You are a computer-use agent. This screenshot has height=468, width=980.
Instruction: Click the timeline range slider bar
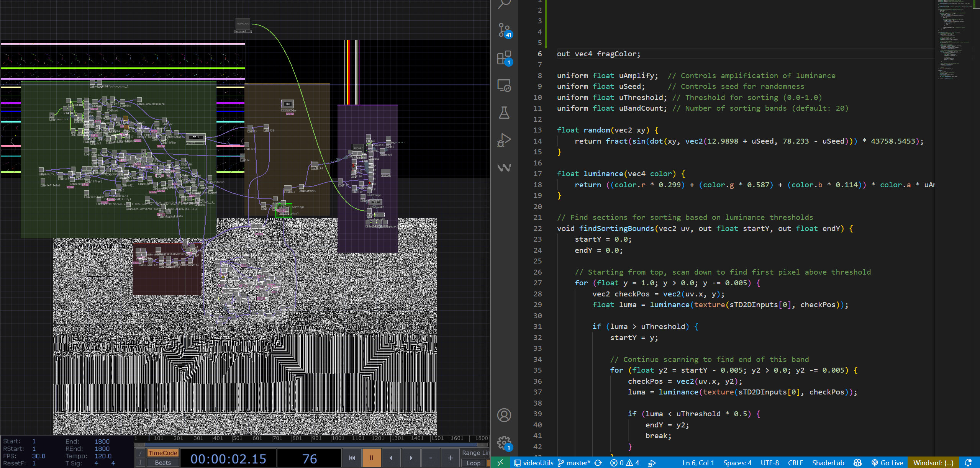click(311, 445)
